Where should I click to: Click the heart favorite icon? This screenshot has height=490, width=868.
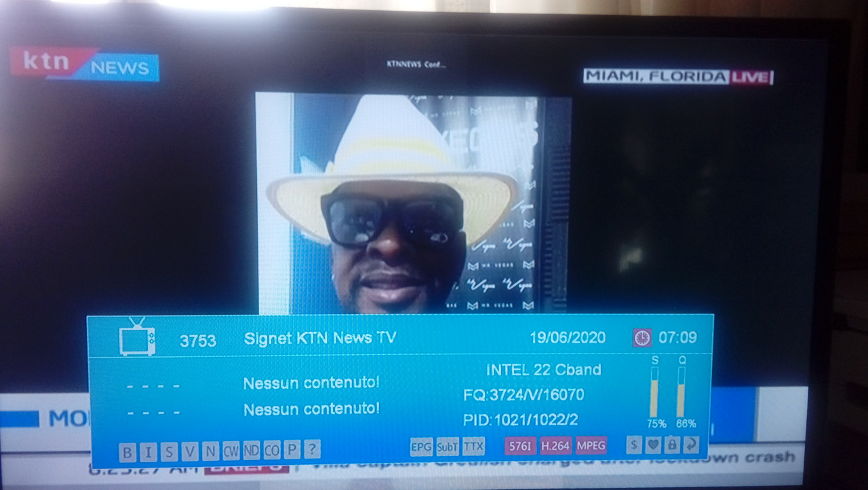[x=652, y=445]
